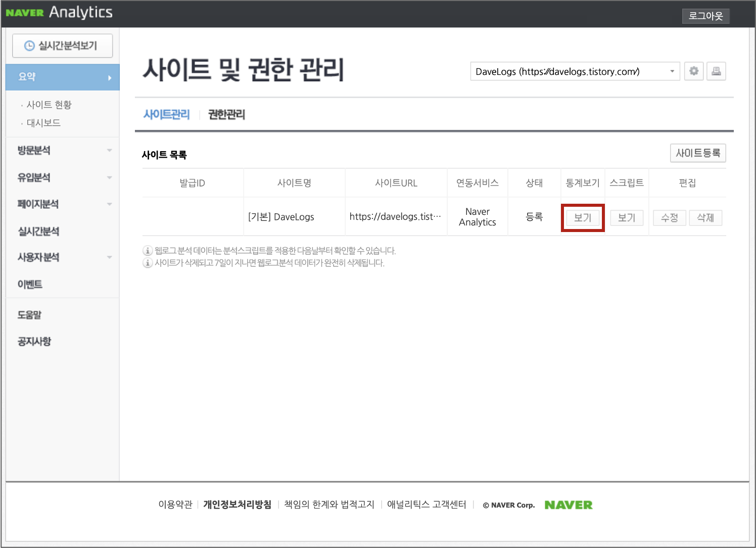Image resolution: width=756 pixels, height=548 pixels.
Task: Click the 편집 column header
Action: (x=687, y=183)
